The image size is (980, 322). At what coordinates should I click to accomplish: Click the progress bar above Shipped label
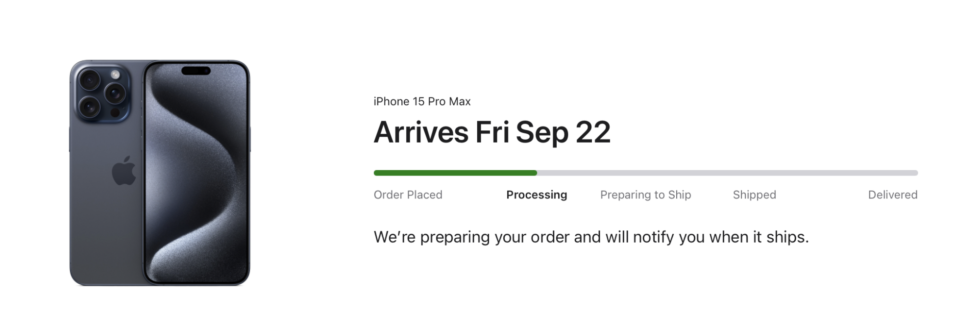754,173
